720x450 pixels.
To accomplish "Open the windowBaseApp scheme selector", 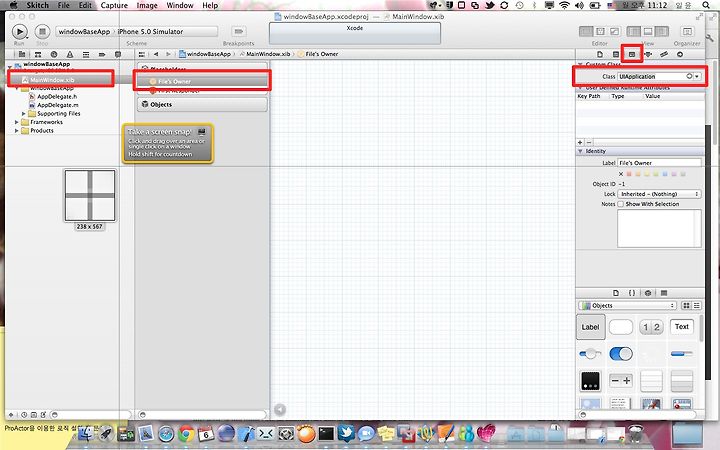I will click(x=84, y=31).
